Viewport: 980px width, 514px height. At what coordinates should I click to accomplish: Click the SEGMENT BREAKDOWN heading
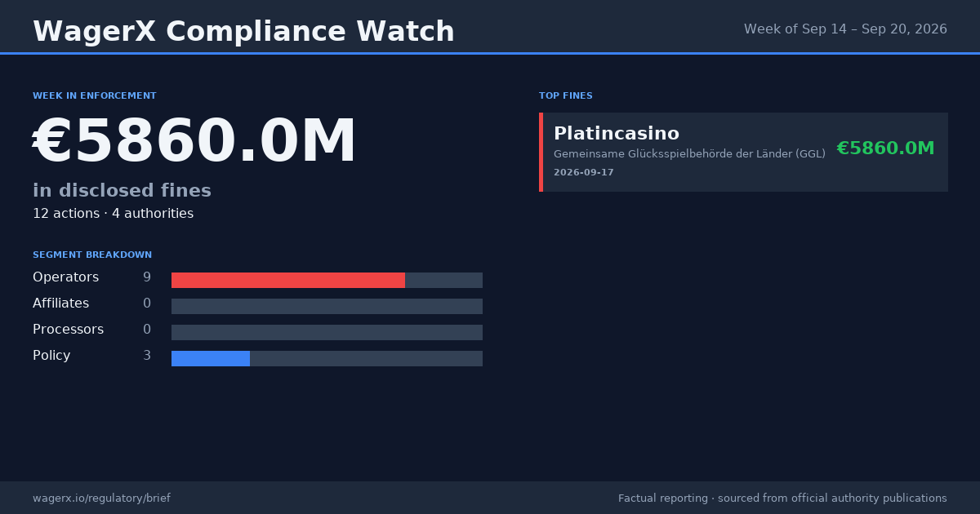click(92, 255)
